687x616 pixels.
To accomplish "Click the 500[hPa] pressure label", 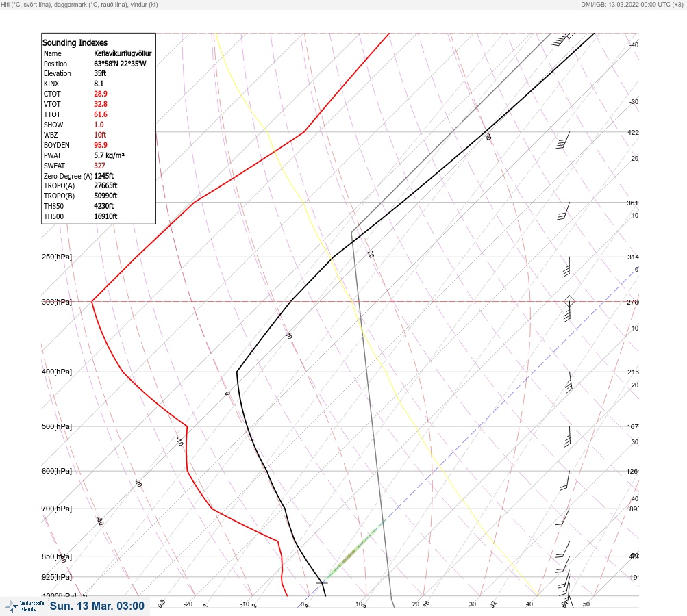I will click(57, 426).
